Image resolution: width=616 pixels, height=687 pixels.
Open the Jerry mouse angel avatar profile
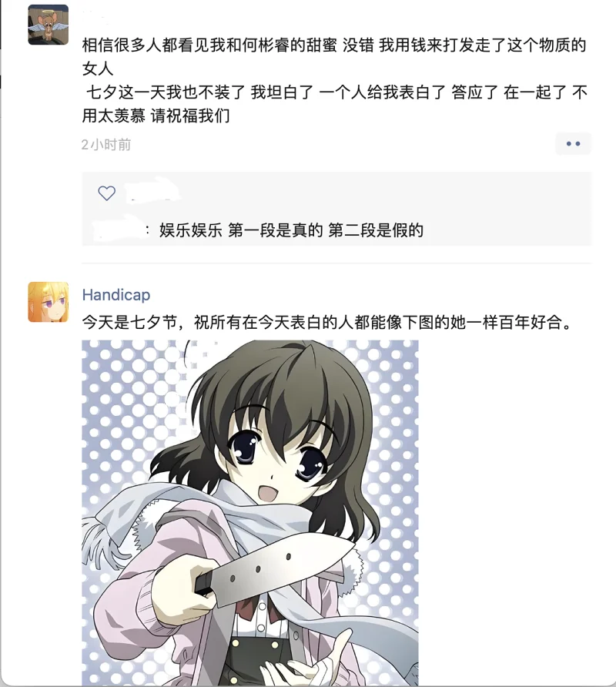49,25
